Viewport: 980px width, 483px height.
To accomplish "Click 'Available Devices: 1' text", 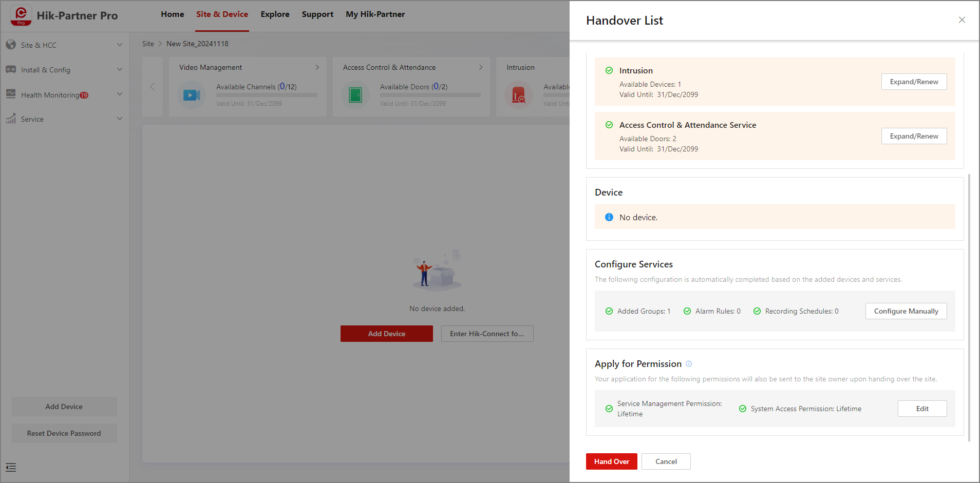I will pyautogui.click(x=650, y=84).
